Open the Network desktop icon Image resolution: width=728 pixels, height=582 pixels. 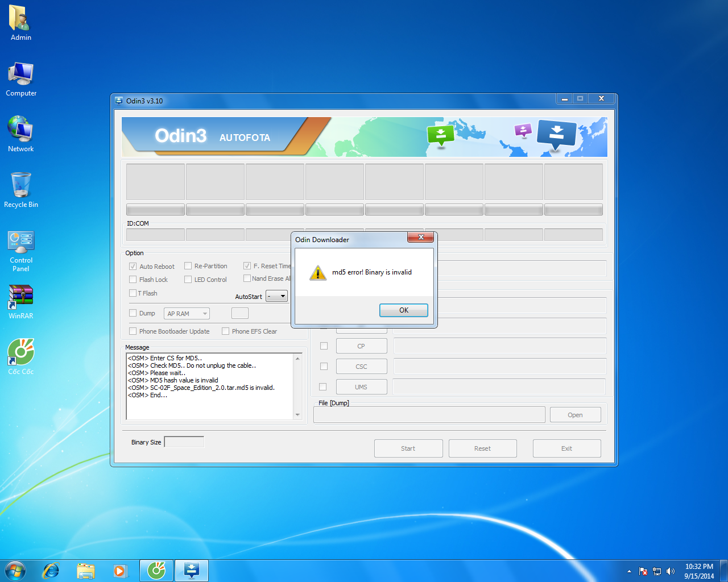pos(21,135)
